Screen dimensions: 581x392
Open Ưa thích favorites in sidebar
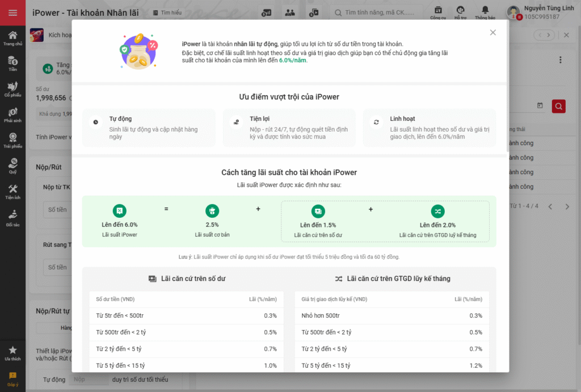click(x=12, y=353)
